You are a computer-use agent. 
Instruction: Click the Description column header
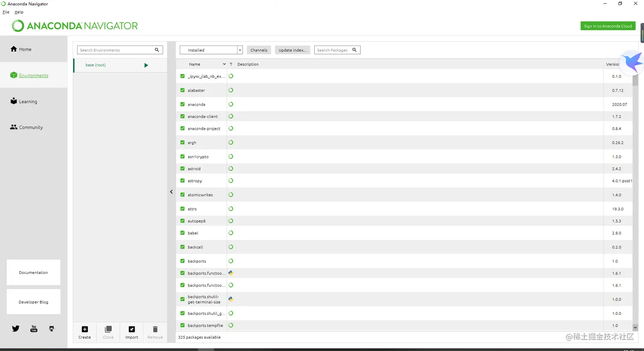[248, 64]
